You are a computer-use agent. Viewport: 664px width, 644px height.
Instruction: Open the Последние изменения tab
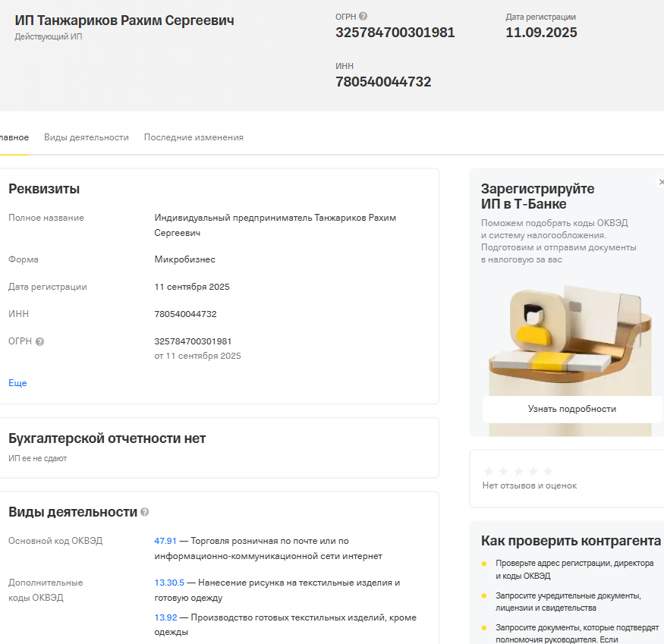tap(194, 137)
